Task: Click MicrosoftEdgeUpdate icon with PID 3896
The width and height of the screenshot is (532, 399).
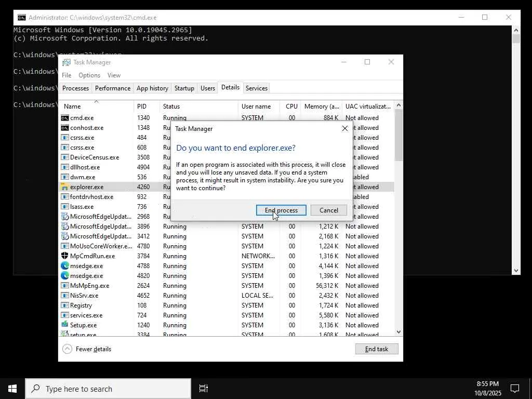Action: (x=65, y=227)
